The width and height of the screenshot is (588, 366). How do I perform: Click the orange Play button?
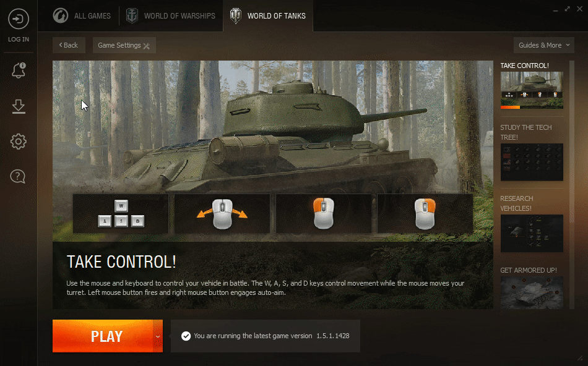103,336
